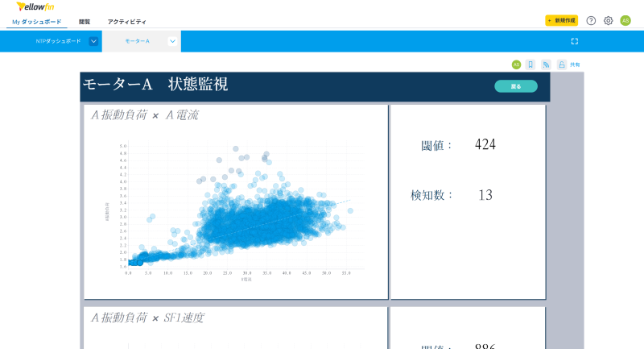Click the Yellowfin logo

[35, 6]
